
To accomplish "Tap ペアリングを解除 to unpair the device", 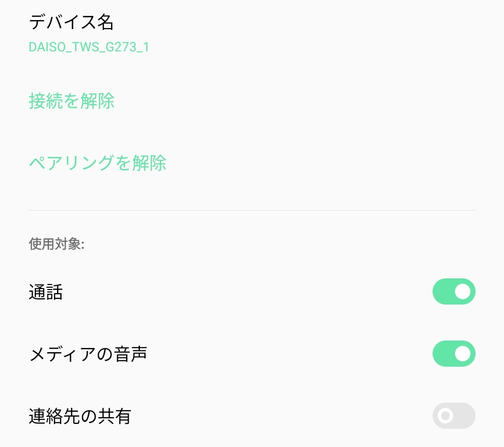I will [98, 163].
